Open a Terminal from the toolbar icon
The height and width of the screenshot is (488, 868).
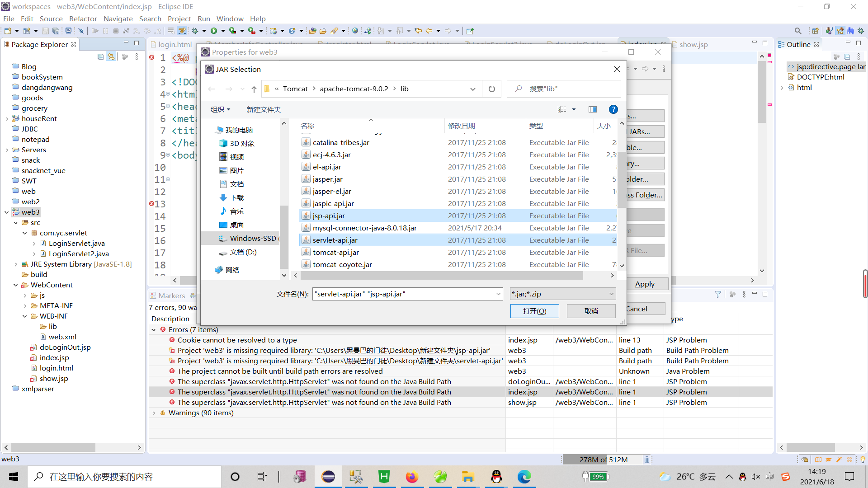tap(68, 31)
